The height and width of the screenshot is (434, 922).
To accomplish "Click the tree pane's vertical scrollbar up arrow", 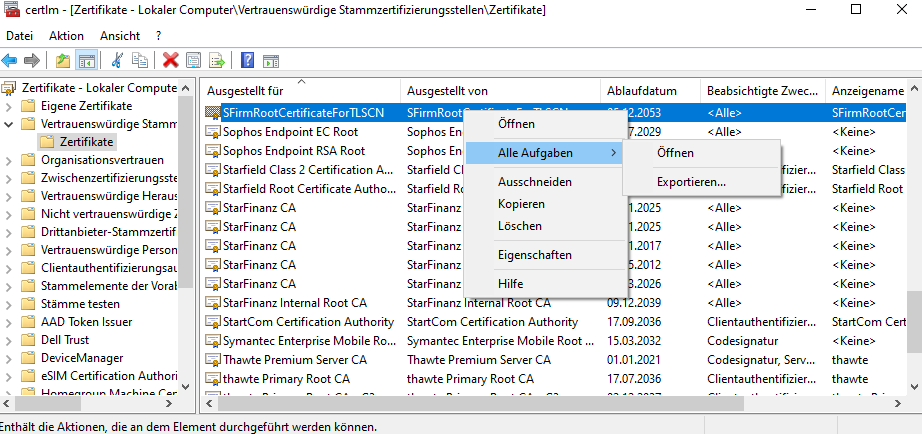I will pos(185,88).
